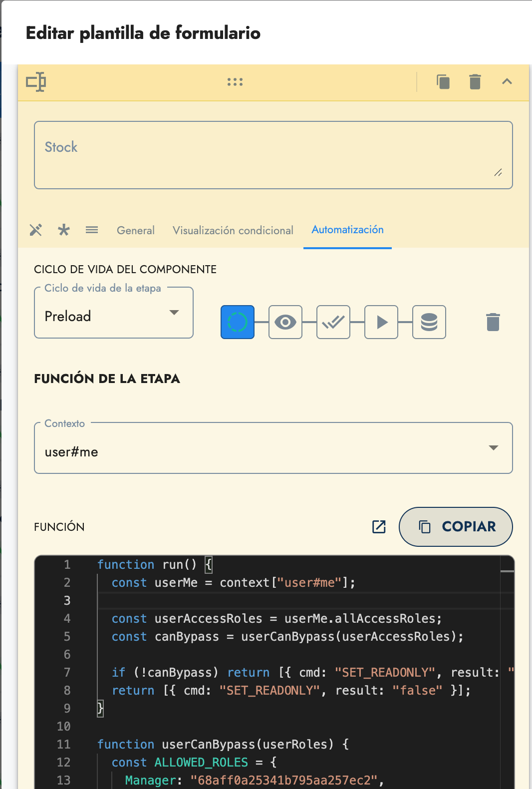Image resolution: width=532 pixels, height=789 pixels.
Task: Delete the Stock component via trash icon
Action: coord(475,82)
